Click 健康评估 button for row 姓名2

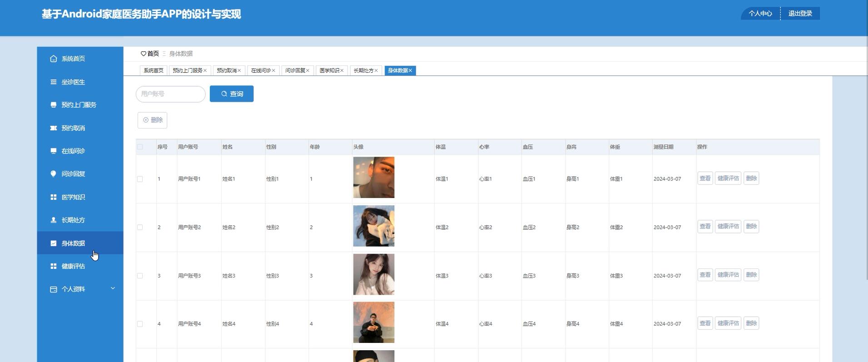(x=728, y=226)
